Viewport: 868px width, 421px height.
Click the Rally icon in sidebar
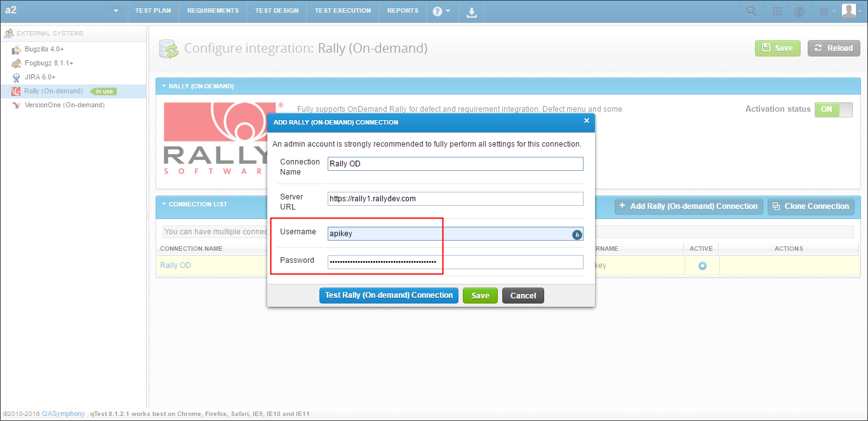(x=17, y=91)
